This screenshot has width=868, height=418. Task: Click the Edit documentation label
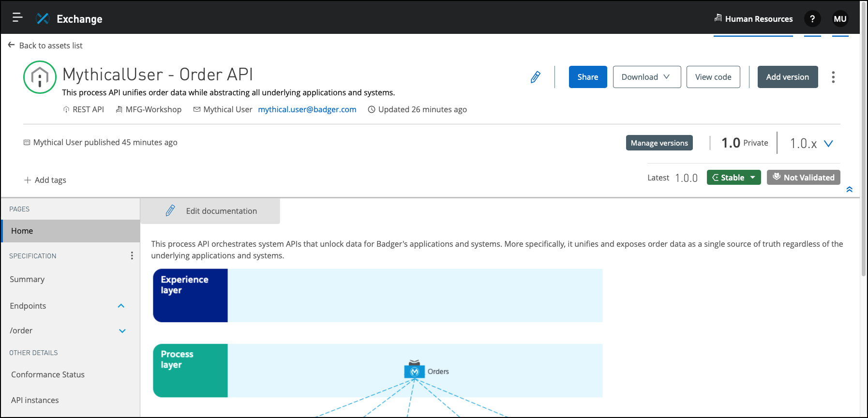click(222, 211)
